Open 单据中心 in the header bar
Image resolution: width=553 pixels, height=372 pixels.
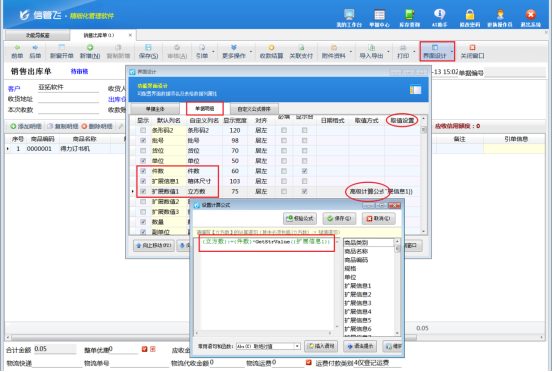[379, 18]
